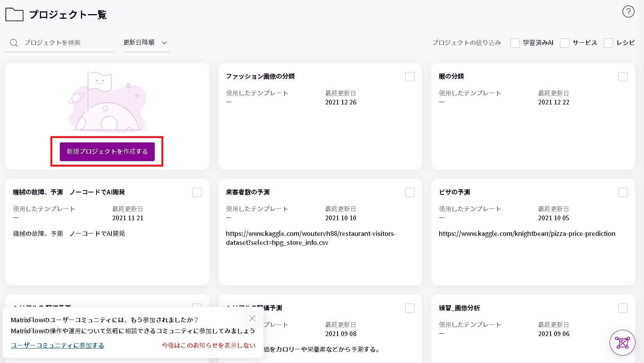Click the search magnifier icon
Image resolution: width=644 pixels, height=363 pixels.
coord(14,43)
